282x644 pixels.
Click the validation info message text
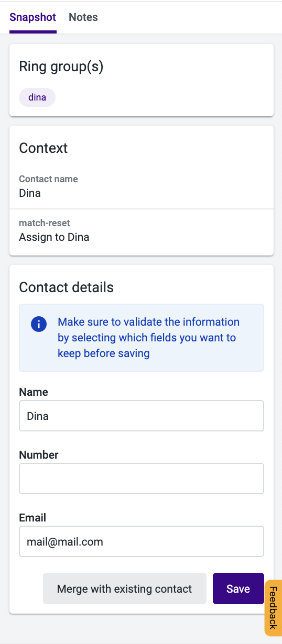tap(149, 338)
